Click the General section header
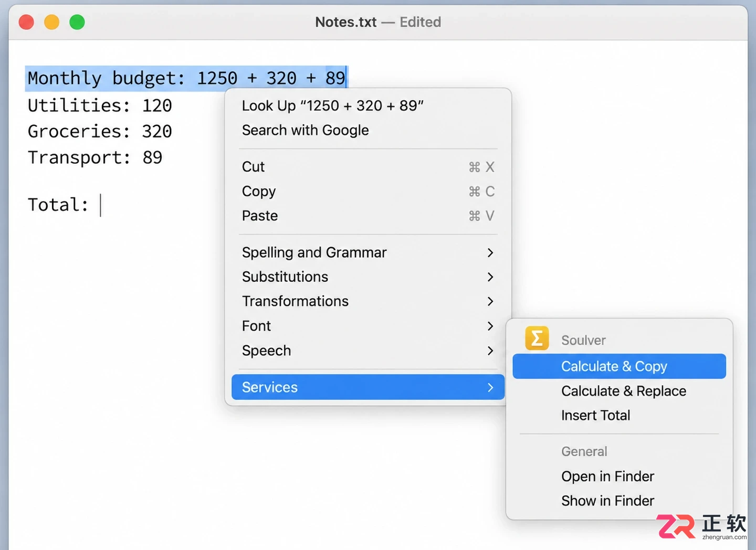 click(584, 451)
